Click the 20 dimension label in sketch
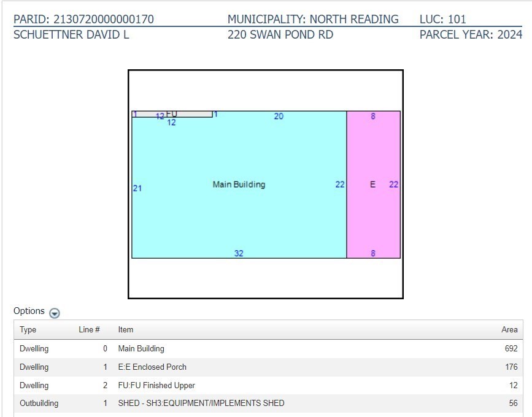 [279, 117]
